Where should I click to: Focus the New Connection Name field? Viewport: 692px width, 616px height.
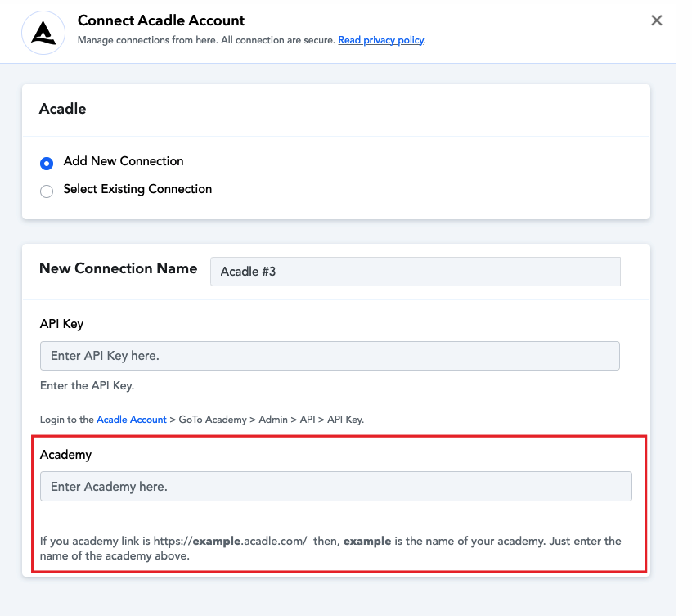coord(416,272)
